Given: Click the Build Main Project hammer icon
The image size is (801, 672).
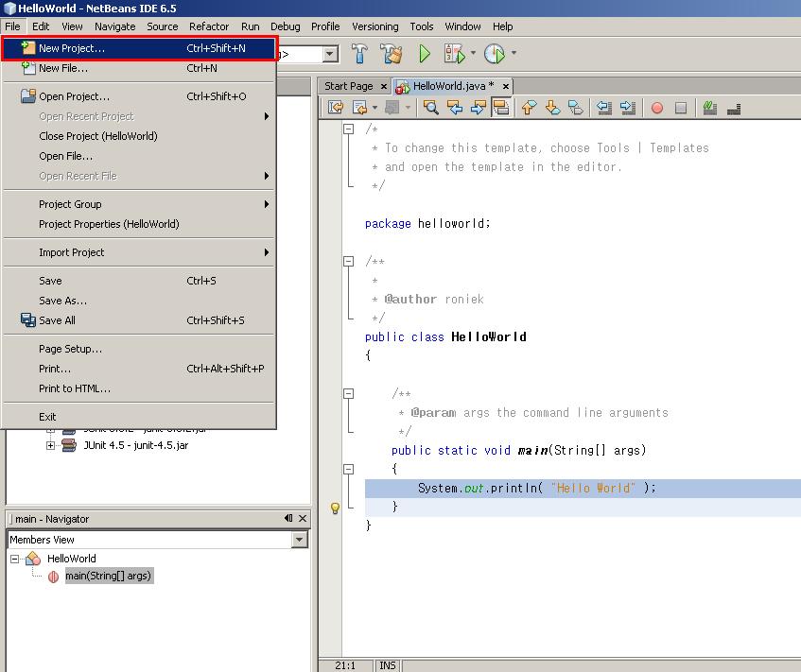Looking at the screenshot, I should tap(359, 53).
